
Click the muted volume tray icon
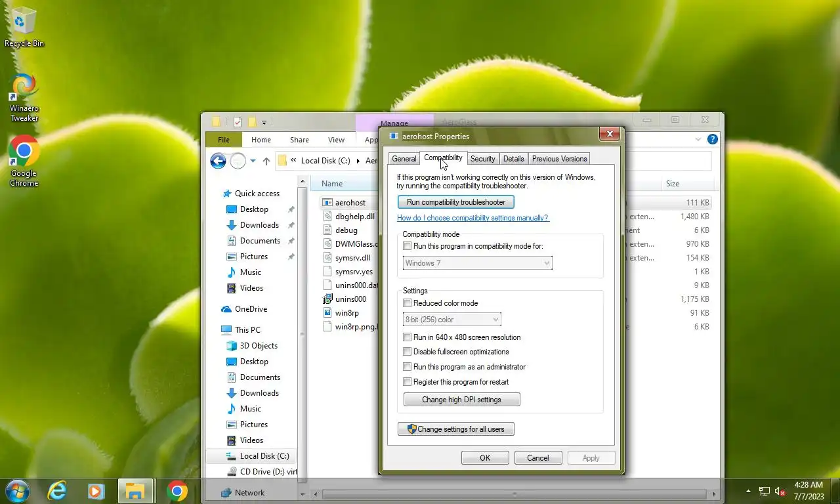pos(780,491)
